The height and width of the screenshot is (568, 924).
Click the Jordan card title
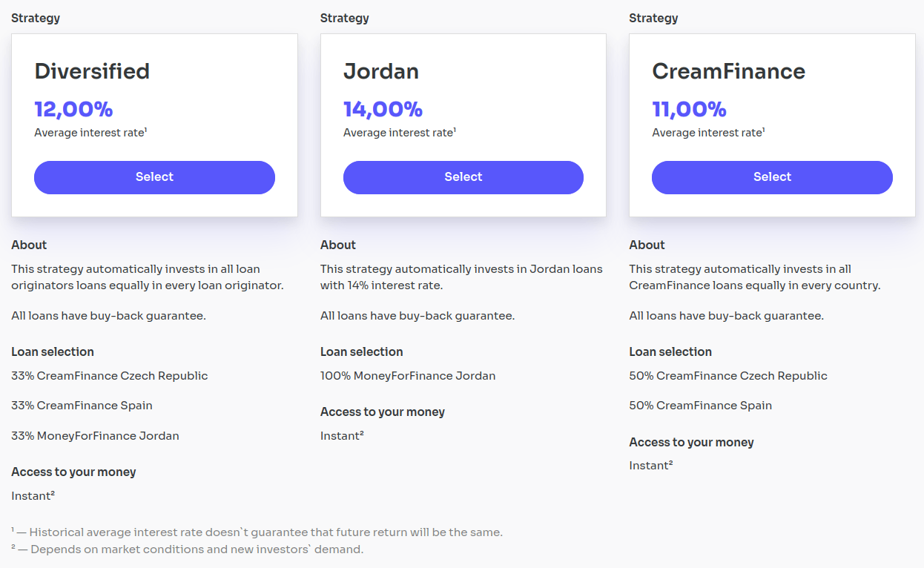click(381, 71)
